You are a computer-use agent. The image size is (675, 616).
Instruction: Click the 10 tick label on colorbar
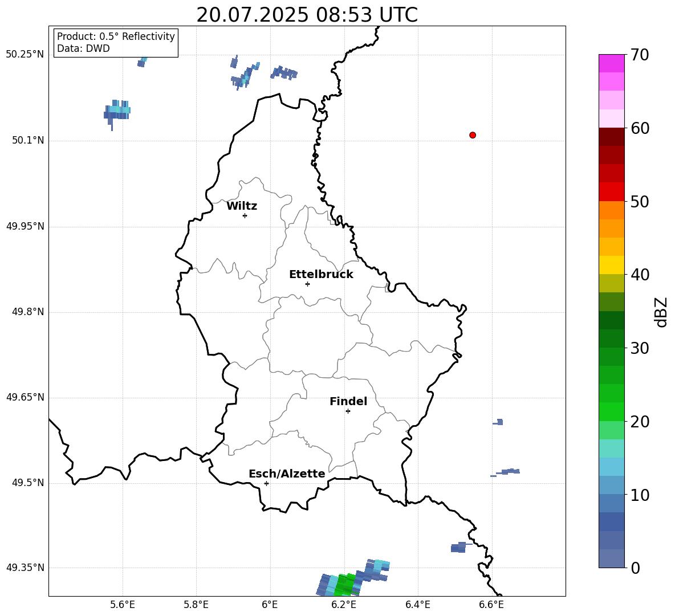[640, 495]
